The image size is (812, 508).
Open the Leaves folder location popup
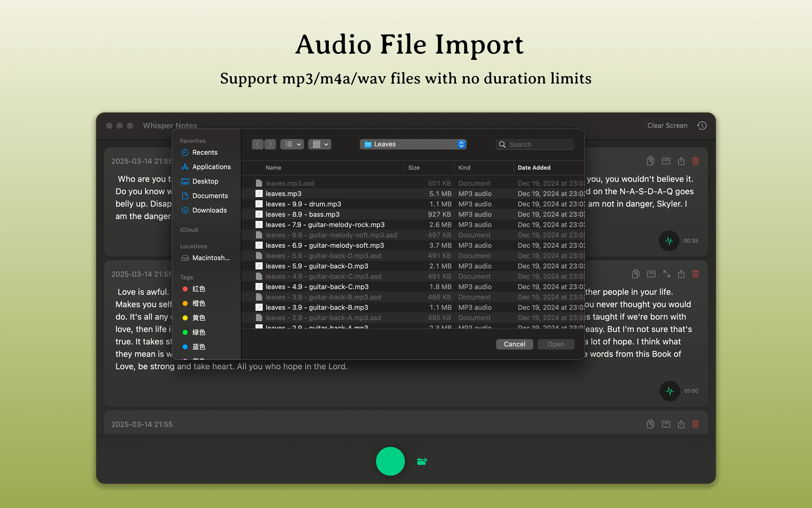(413, 144)
